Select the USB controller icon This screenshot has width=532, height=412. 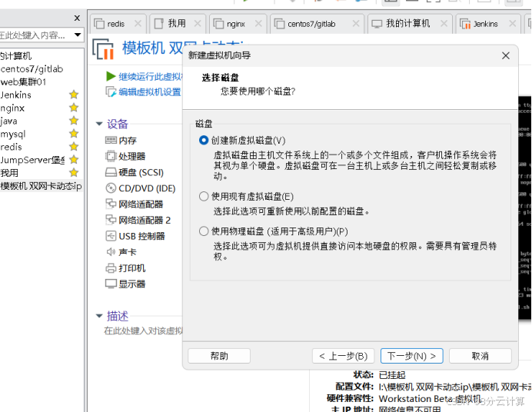111,236
